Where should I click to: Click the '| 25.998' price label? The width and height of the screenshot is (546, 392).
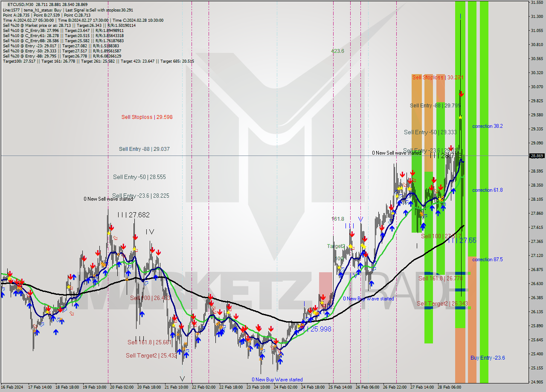point(319,329)
